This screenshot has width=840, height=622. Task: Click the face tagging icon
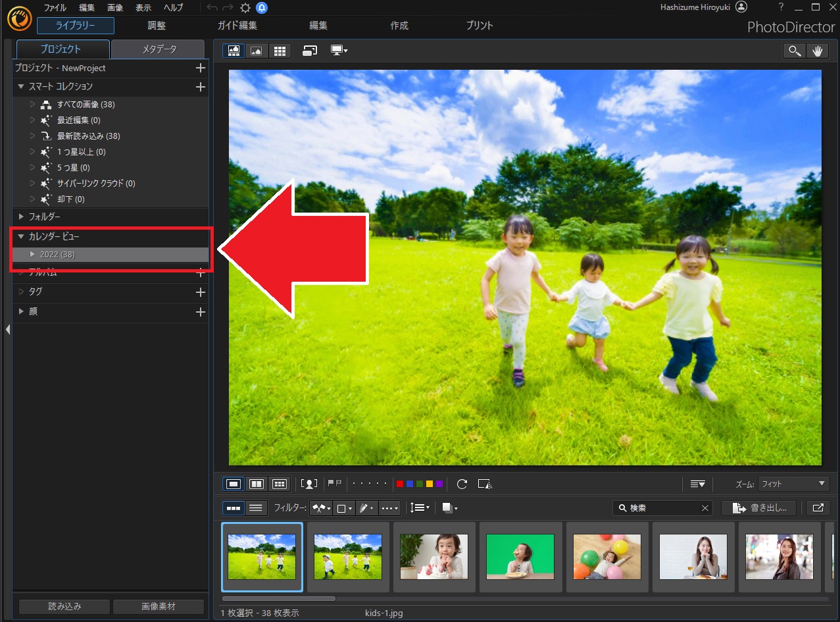coord(309,484)
